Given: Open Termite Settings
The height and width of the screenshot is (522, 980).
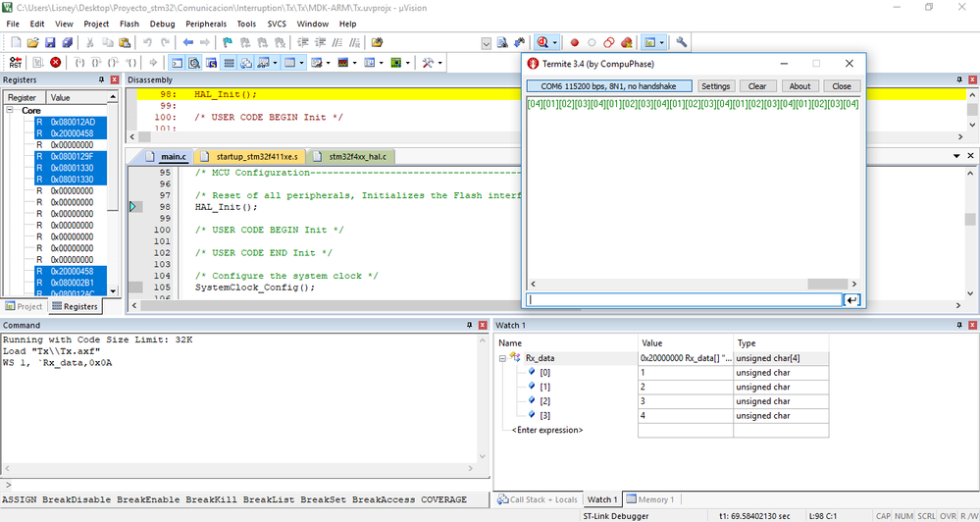Looking at the screenshot, I should (x=715, y=86).
